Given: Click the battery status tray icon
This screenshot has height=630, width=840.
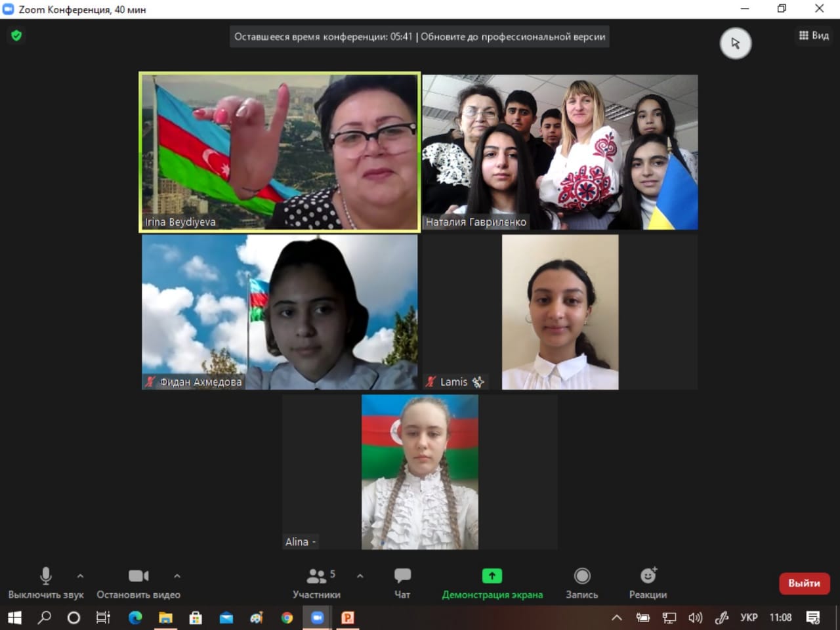Looking at the screenshot, I should click(643, 618).
